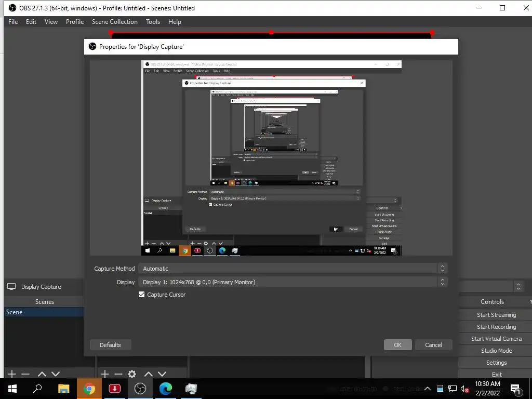Open the Capture Method dropdown
This screenshot has height=399, width=532.
pos(294,269)
